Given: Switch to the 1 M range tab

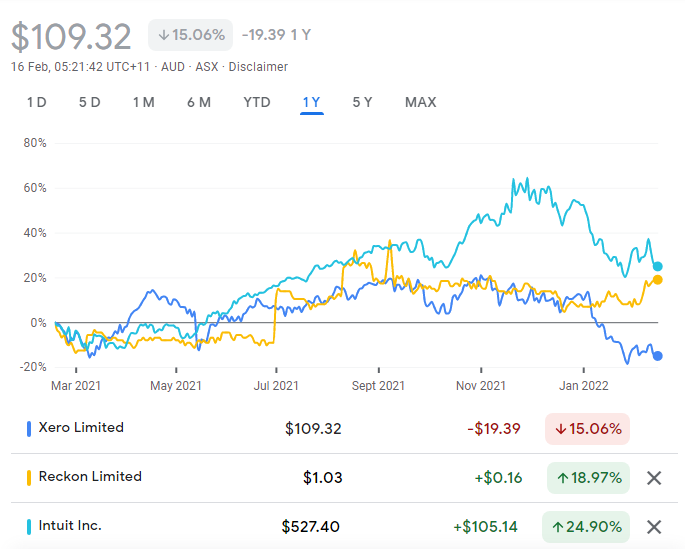Looking at the screenshot, I should [x=144, y=102].
